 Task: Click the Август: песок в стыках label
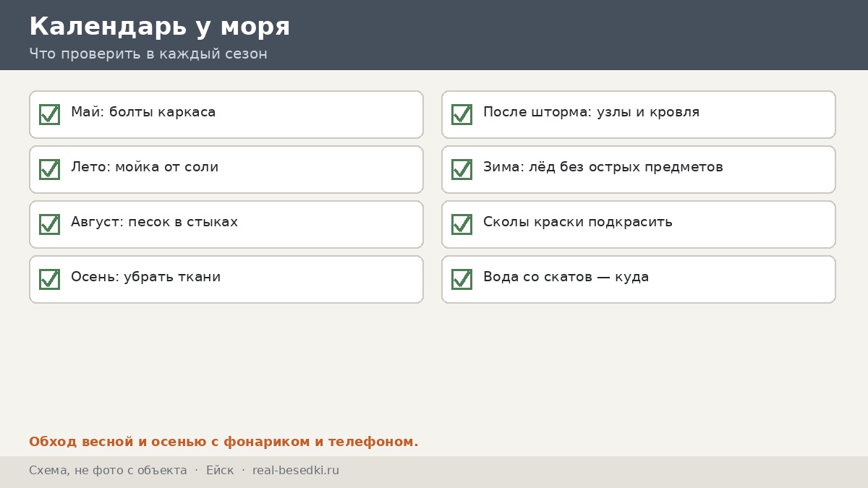tap(154, 222)
